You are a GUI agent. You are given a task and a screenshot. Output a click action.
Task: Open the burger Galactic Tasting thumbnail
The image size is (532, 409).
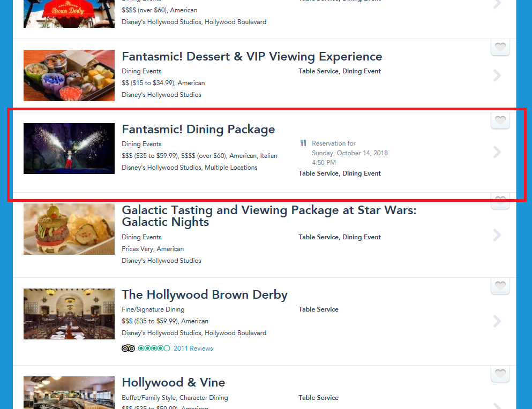point(69,229)
